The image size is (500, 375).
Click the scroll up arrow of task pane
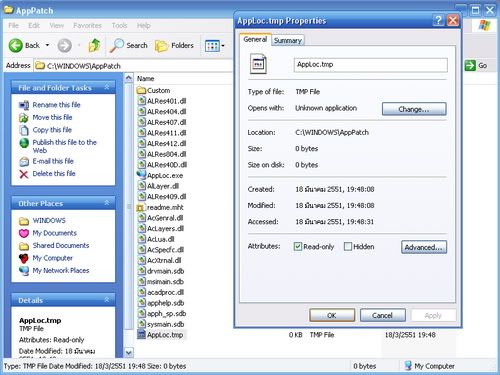pyautogui.click(x=129, y=78)
